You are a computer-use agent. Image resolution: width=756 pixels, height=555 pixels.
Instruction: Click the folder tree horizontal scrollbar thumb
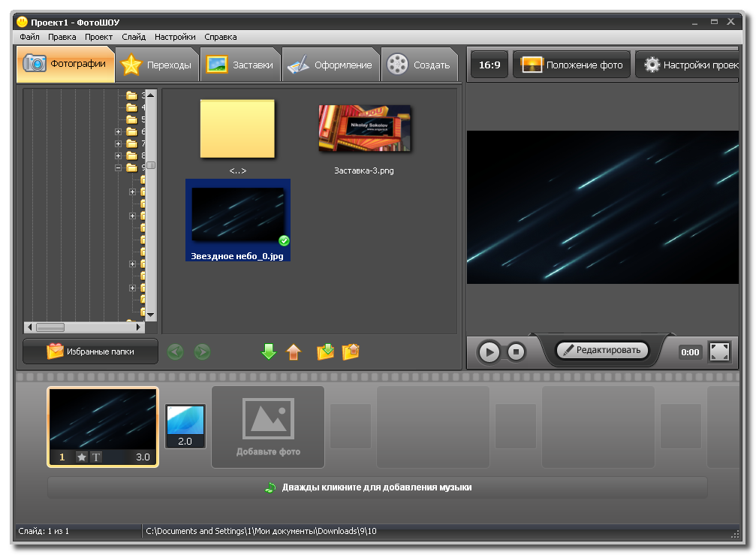point(50,327)
